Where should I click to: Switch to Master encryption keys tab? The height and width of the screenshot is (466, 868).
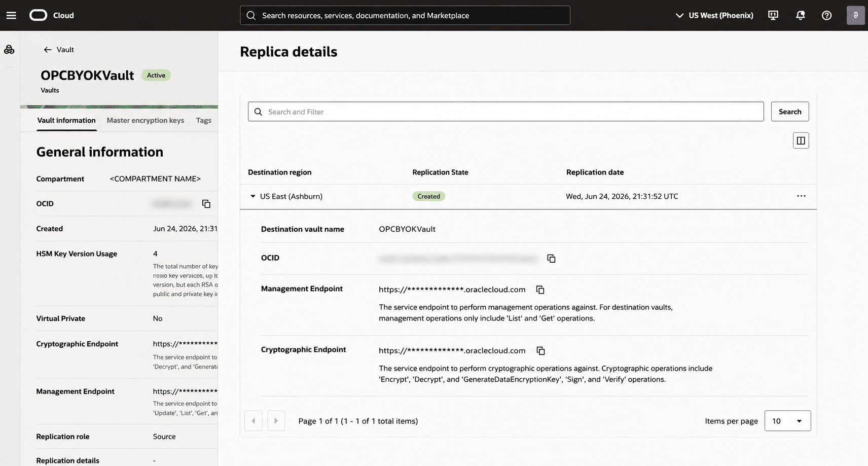[x=146, y=121]
